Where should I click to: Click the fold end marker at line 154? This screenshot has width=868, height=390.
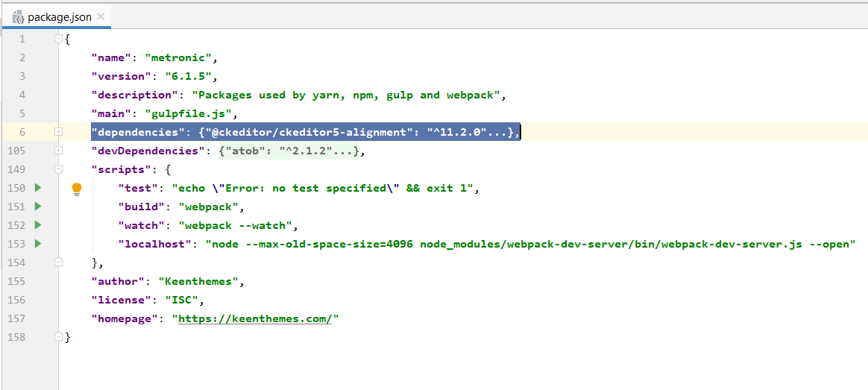pos(59,262)
